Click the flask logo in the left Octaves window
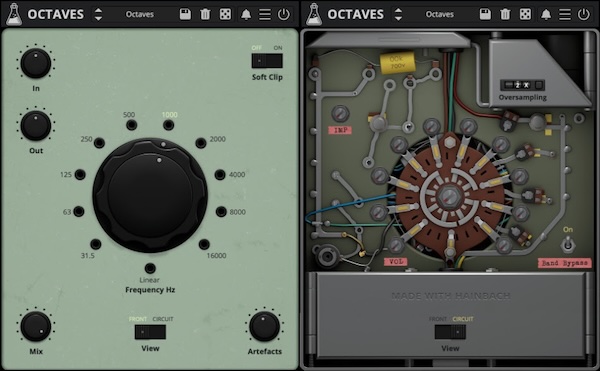This screenshot has width=600, height=371. pyautogui.click(x=14, y=14)
